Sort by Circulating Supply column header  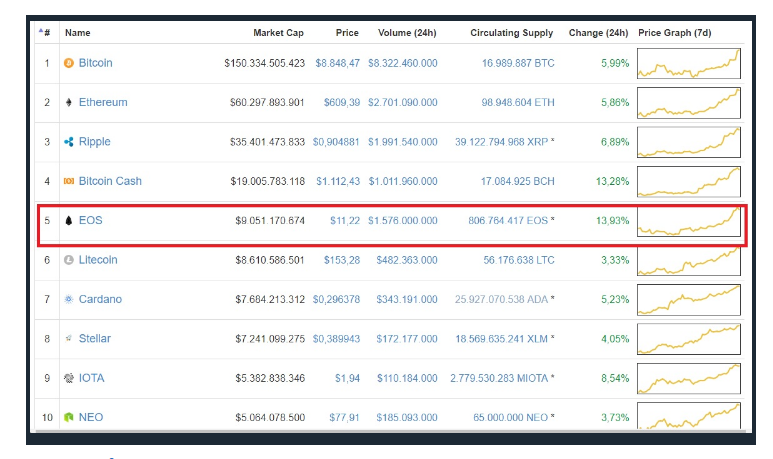511,33
